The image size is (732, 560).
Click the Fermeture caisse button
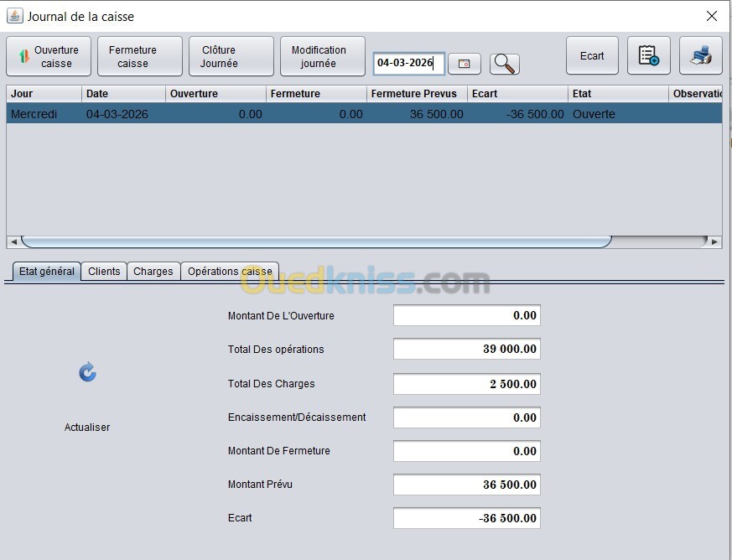[x=139, y=56]
